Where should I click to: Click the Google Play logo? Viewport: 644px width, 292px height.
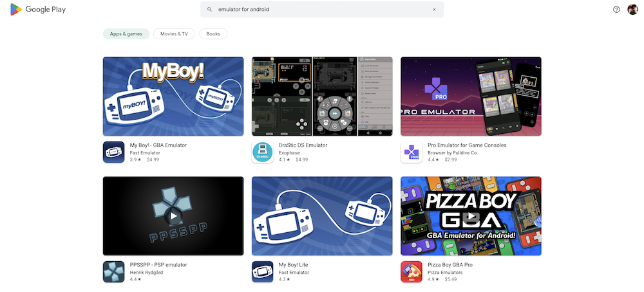[x=38, y=10]
